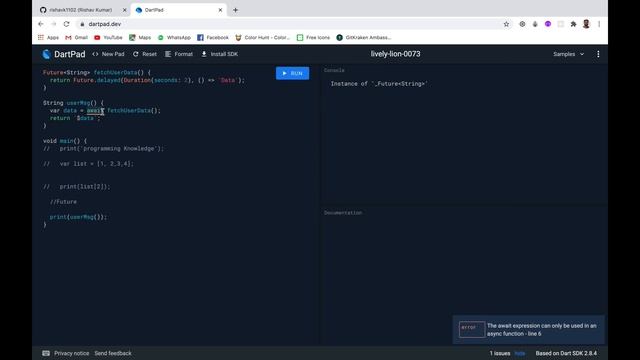
Task: Click the pad name lively-lion-0073
Action: tap(396, 54)
